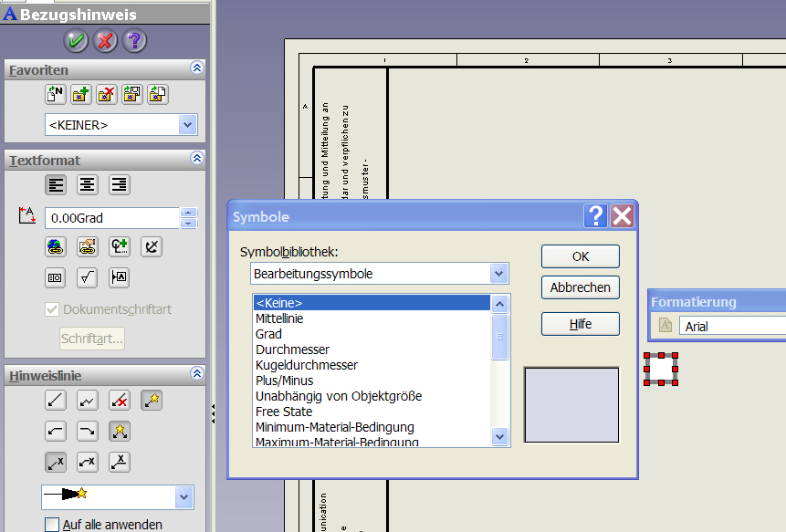Open help via the purple question mark
Viewport: 786px width, 532px height.
pyautogui.click(x=134, y=41)
